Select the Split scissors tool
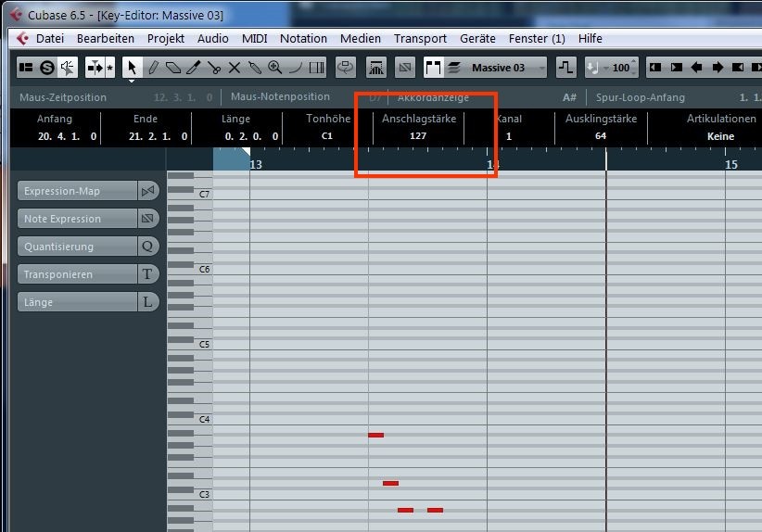Screen dimensions: 762x532 point(214,68)
